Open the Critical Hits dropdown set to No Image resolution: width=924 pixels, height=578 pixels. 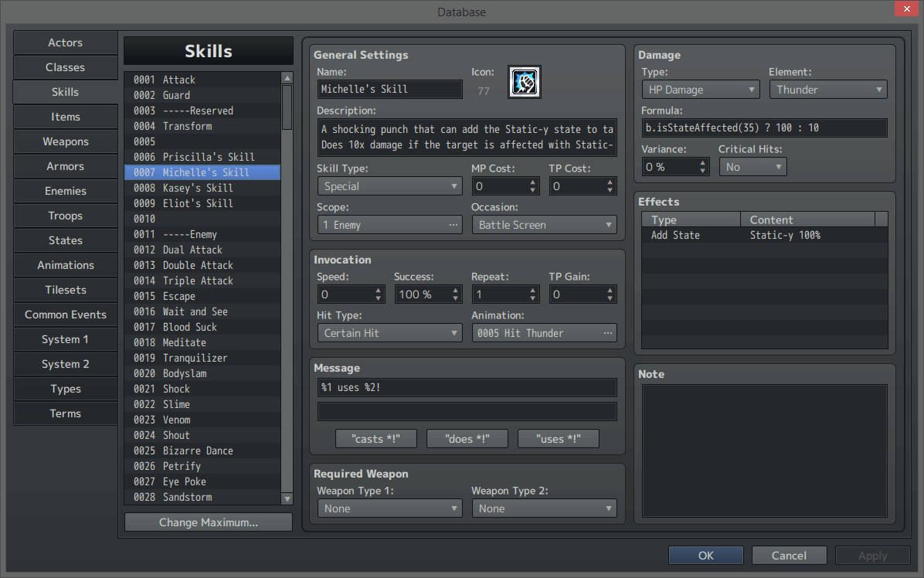pyautogui.click(x=752, y=166)
